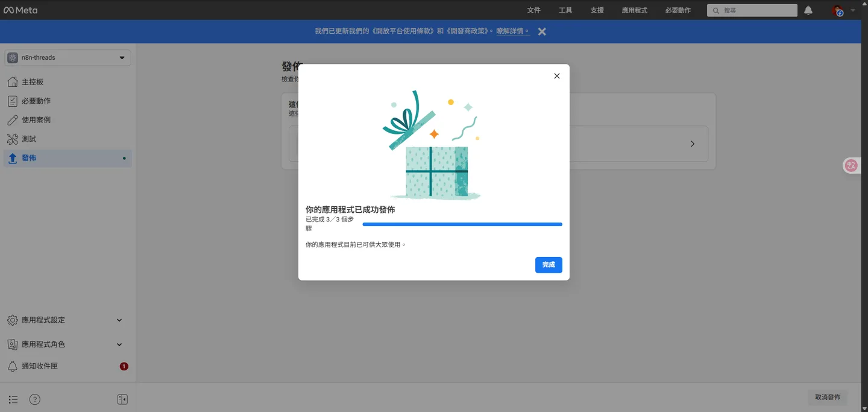The image size is (868, 412).
Task: Click the Meta logo in top bar
Action: pyautogui.click(x=20, y=10)
